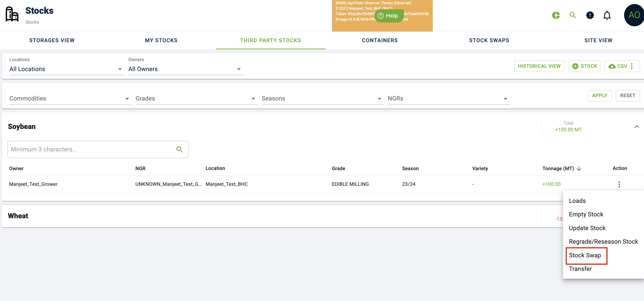Switch to Site View tab

pos(598,40)
